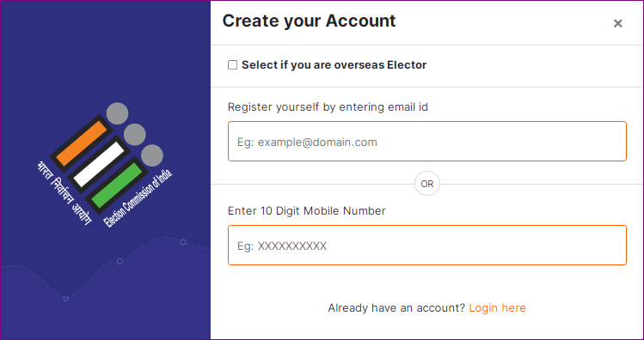The image size is (644, 340).
Task: Click the 'Already have an account?' text
Action: click(396, 308)
